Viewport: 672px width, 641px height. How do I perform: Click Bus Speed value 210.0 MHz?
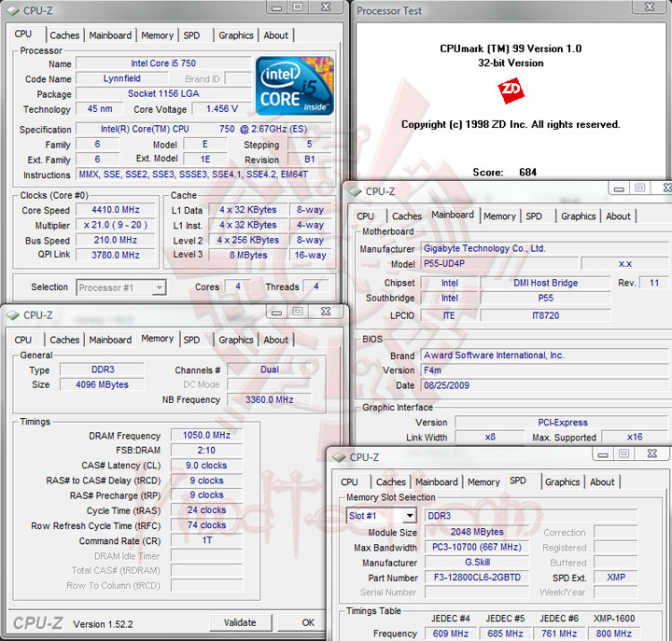[x=116, y=240]
